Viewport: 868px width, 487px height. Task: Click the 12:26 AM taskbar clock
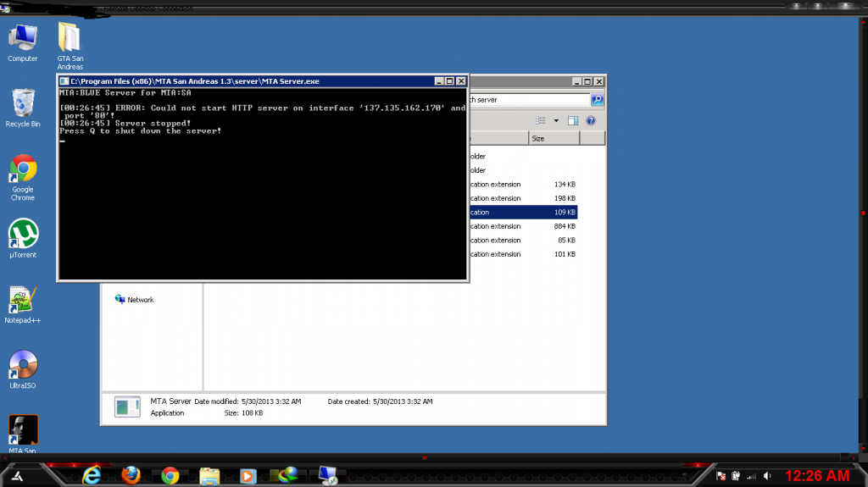pos(816,476)
